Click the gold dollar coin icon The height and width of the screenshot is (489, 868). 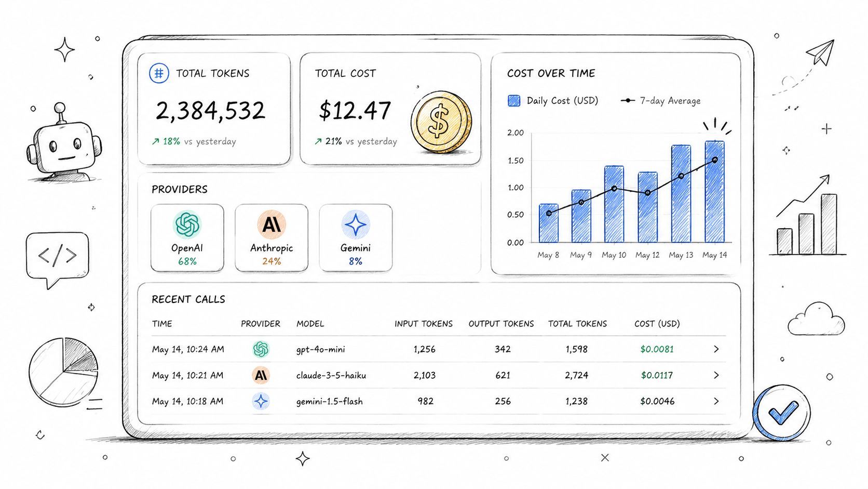pyautogui.click(x=441, y=122)
